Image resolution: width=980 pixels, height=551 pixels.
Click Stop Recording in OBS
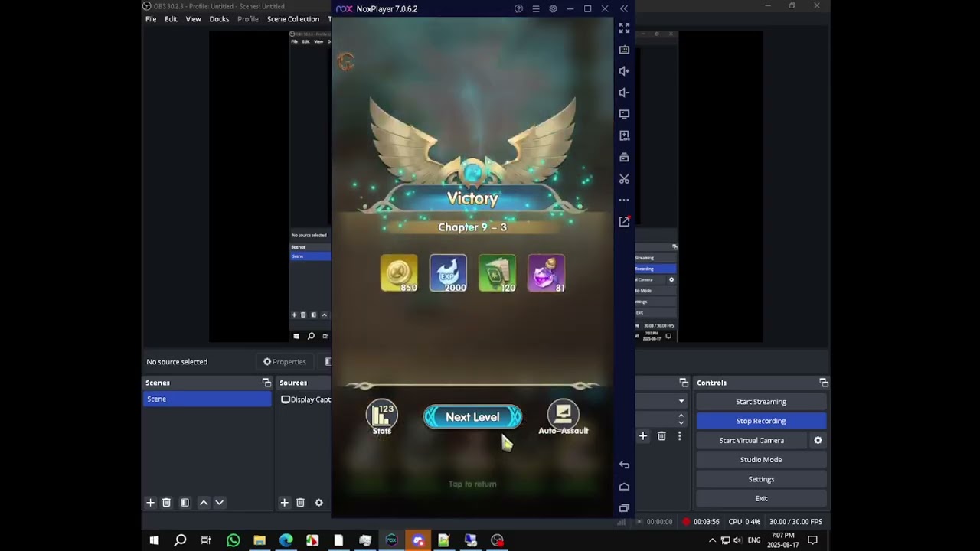(x=761, y=421)
